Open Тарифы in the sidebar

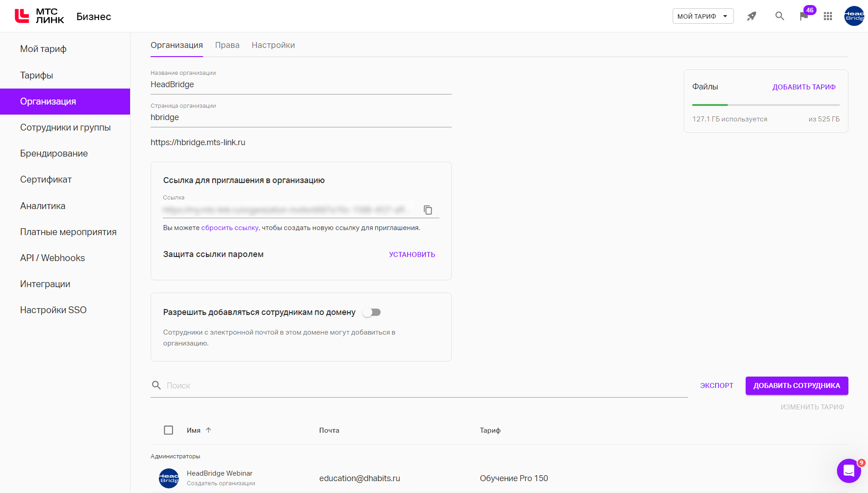pos(65,75)
